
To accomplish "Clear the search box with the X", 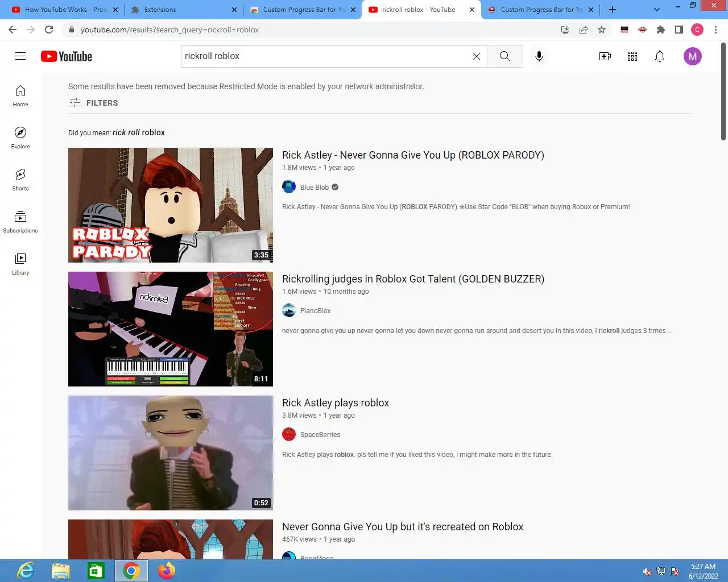I will [x=477, y=56].
